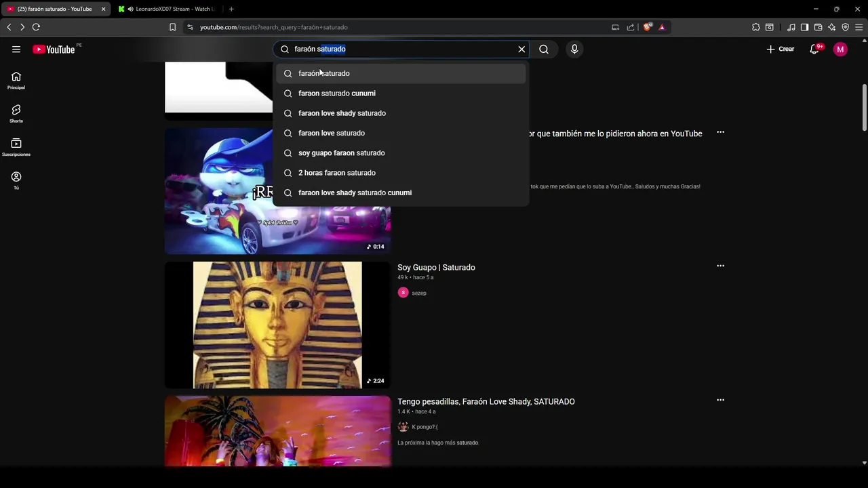Click the K pongo?:( channel avatar

403,426
